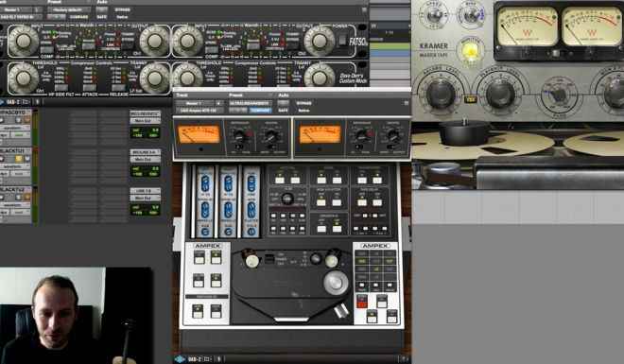Click Native in the Ampex plugin header
This screenshot has height=364, width=624.
(303, 111)
